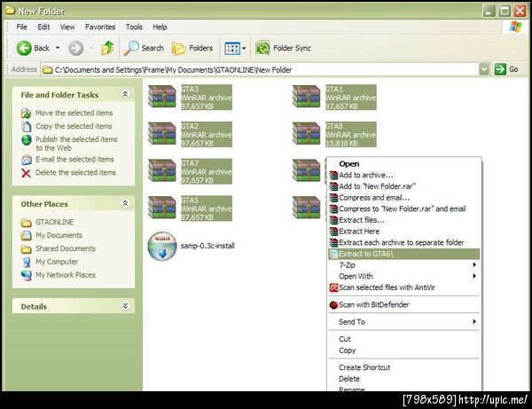Choose Add to archive... option
This screenshot has width=532, height=409.
pos(404,175)
